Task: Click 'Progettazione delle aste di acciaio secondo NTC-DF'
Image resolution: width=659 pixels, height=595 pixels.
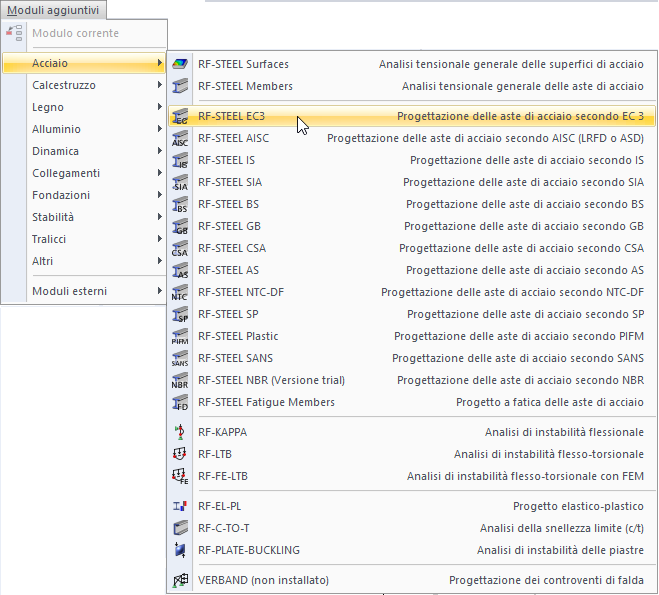Action: 512,292
